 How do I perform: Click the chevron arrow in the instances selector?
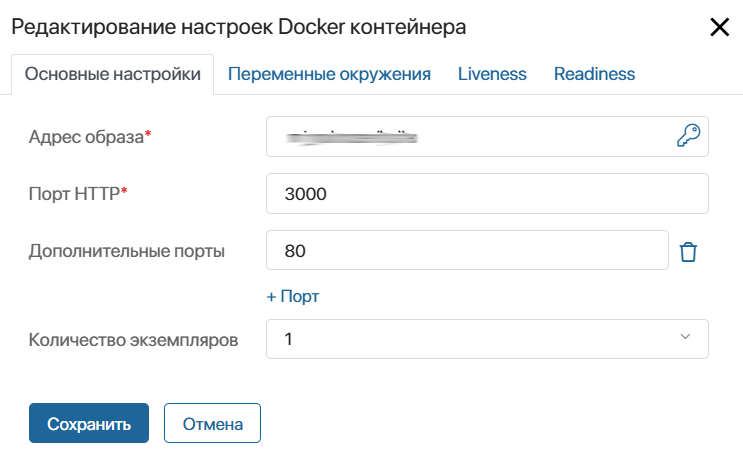(685, 337)
